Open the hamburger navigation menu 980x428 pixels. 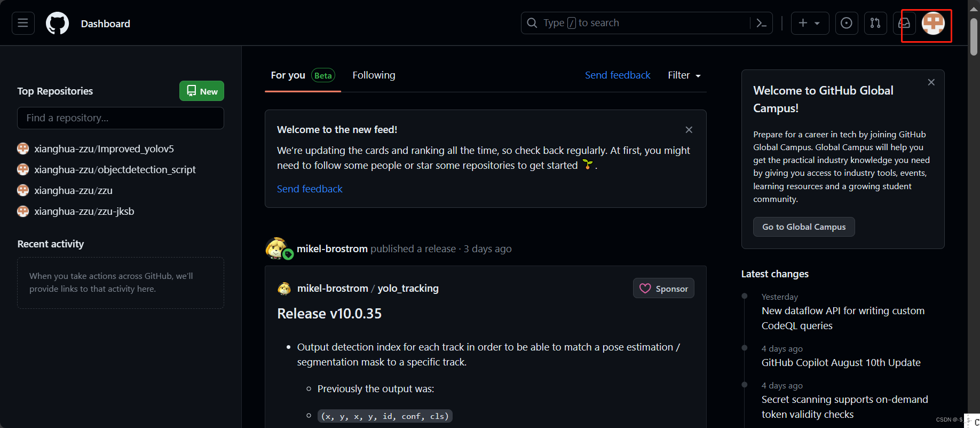tap(23, 23)
